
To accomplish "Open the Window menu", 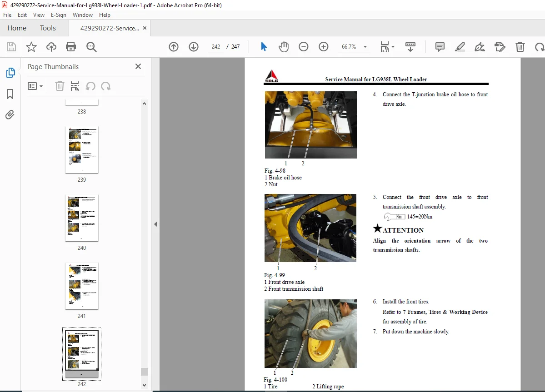I will click(83, 15).
